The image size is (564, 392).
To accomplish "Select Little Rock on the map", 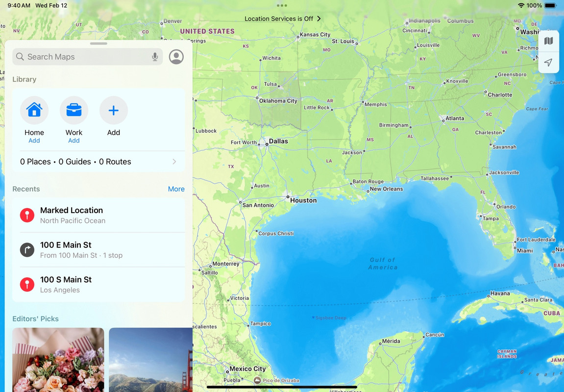I will 317,107.
